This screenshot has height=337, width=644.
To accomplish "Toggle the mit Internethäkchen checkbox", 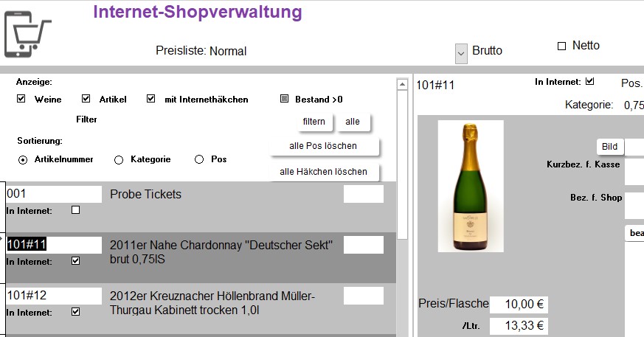I will tap(151, 99).
